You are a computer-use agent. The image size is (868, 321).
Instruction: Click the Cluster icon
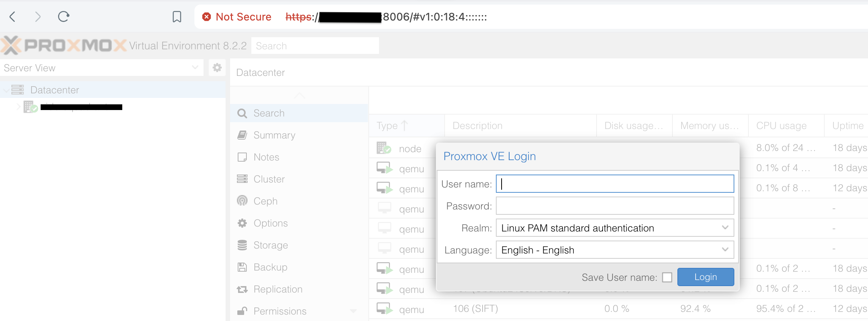(x=242, y=179)
